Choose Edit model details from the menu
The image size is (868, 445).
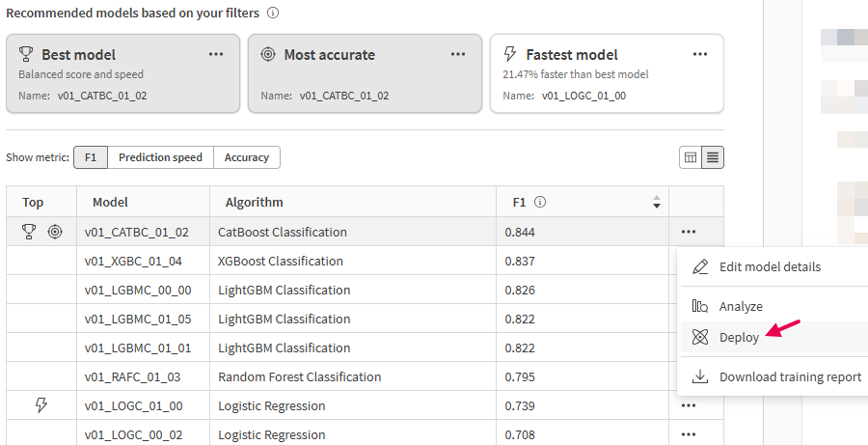[x=770, y=266]
